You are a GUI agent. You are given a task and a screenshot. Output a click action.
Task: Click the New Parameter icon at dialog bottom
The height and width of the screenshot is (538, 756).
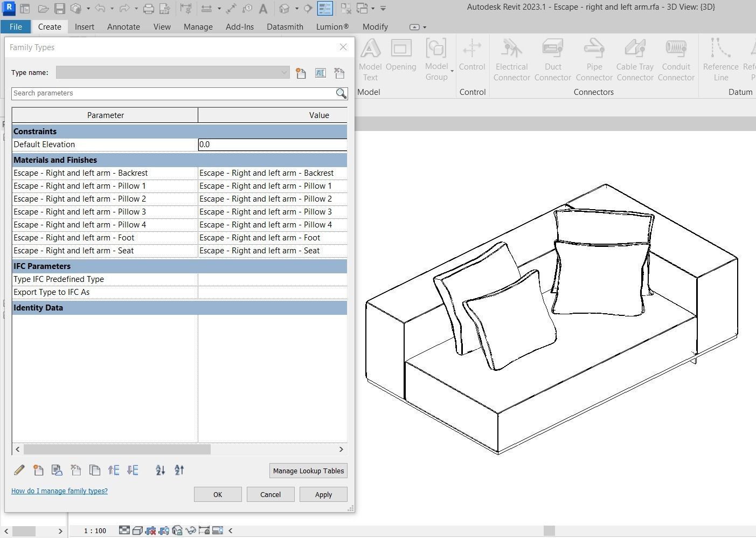38,470
